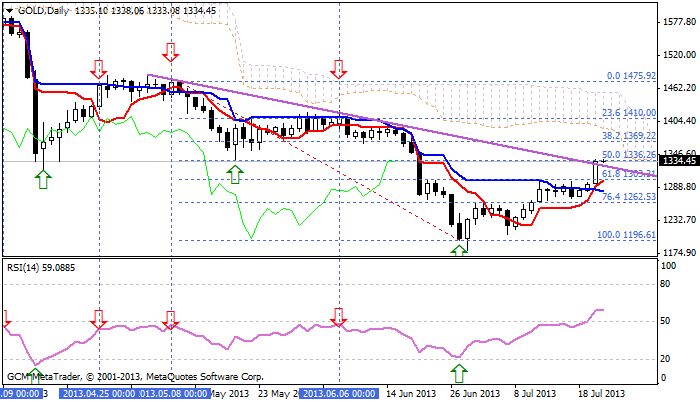Click the RSI scale value 80
Viewport: 700px width, 402px height.
coord(665,284)
